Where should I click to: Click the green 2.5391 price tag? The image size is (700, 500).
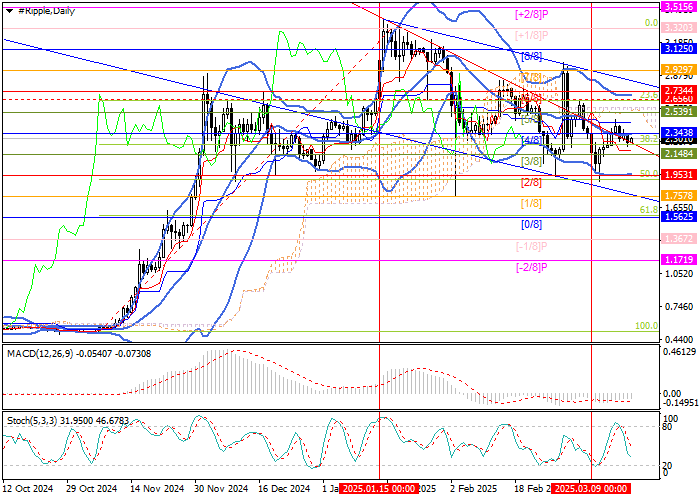click(679, 112)
